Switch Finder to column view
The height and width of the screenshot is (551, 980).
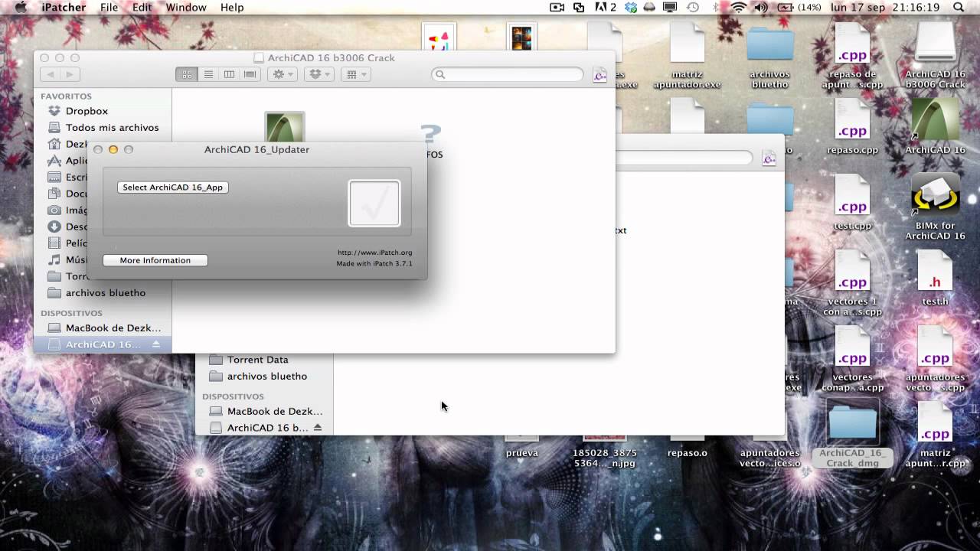pyautogui.click(x=229, y=74)
